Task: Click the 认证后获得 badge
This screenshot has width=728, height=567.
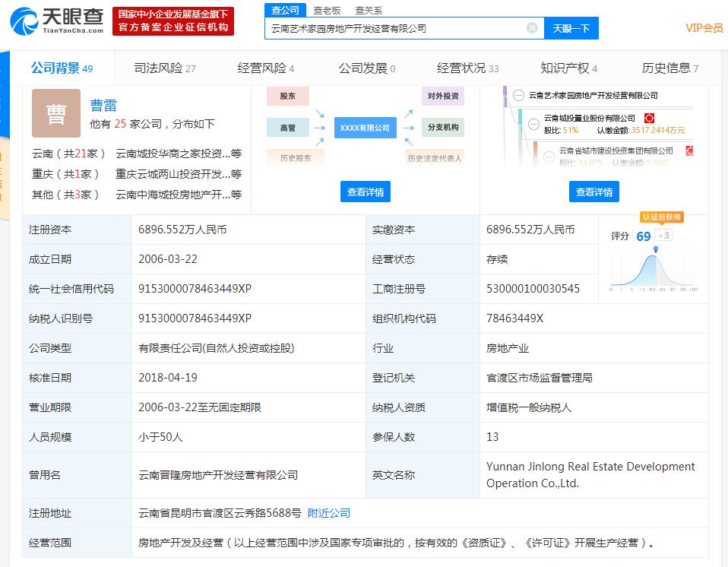Action: click(662, 217)
